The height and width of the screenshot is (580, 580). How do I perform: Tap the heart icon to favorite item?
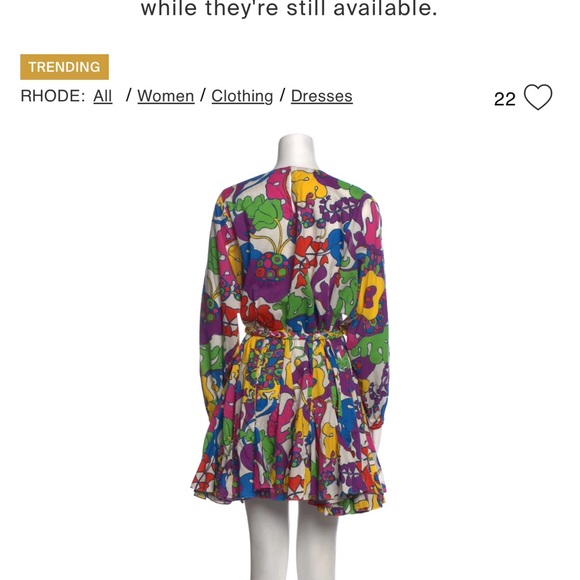(538, 97)
